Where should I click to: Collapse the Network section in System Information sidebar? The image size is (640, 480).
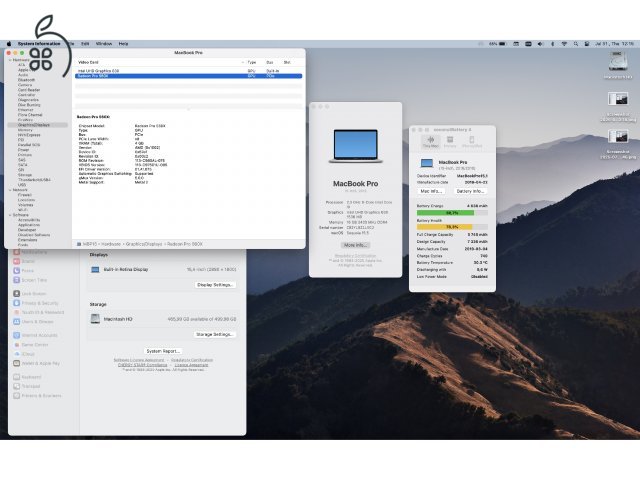(x=10, y=190)
